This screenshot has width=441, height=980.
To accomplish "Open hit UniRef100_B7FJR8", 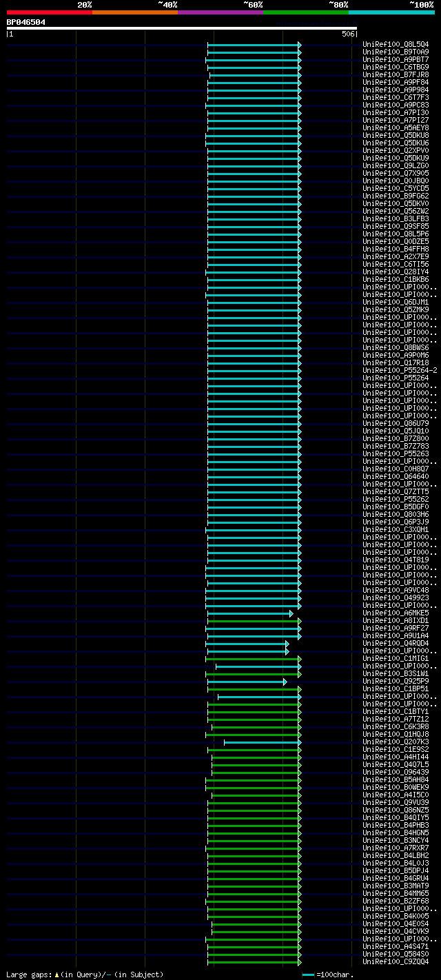I will click(x=396, y=74).
